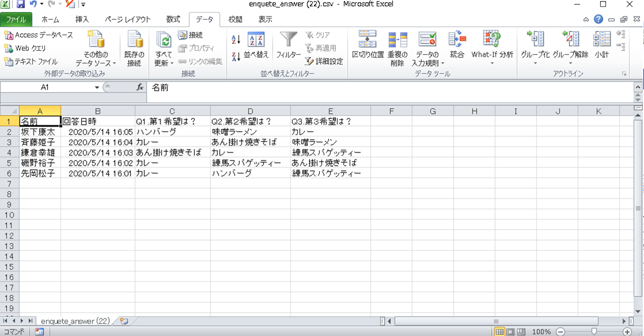The image size is (644, 336).
Task: Switch to Page Layout view in status bar
Action: click(509, 332)
